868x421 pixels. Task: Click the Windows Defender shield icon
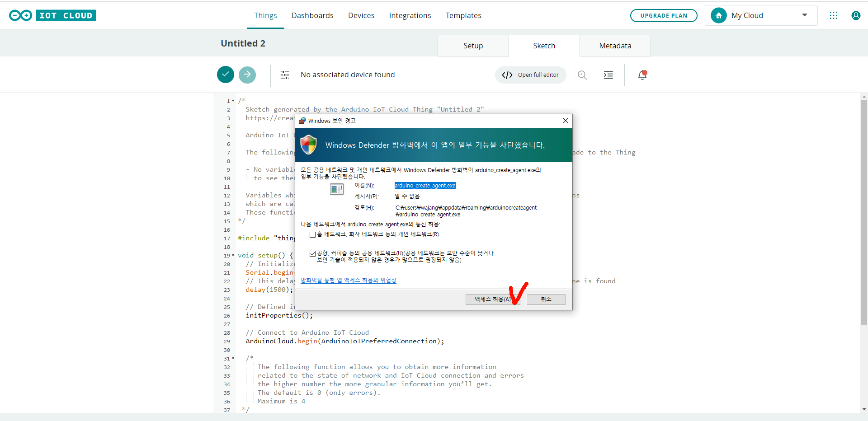click(x=309, y=145)
